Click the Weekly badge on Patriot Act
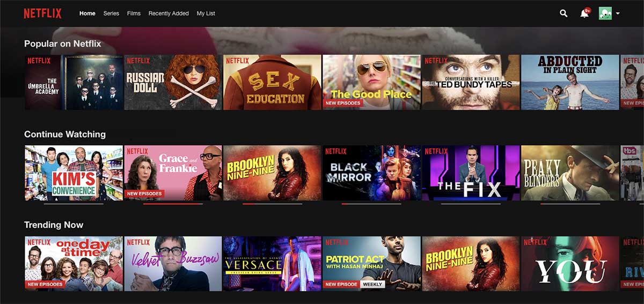The width and height of the screenshot is (644, 304). 372,284
